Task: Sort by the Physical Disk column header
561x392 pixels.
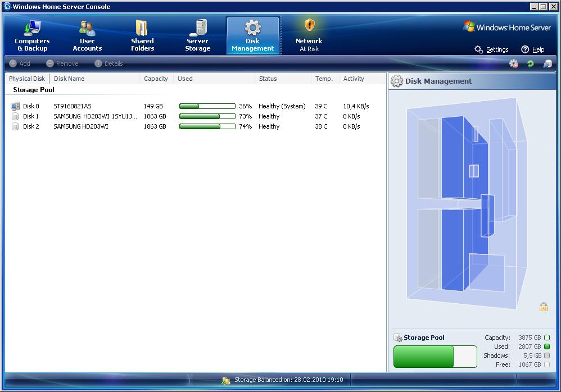Action: point(27,79)
